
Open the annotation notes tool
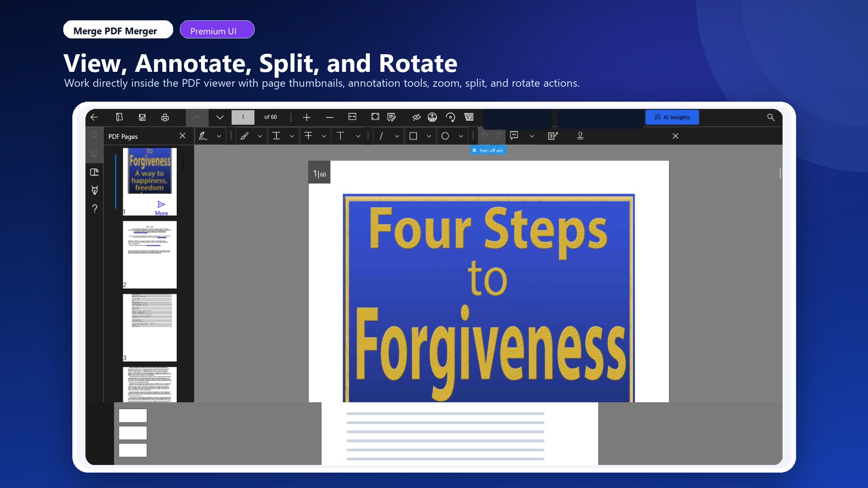coord(392,117)
